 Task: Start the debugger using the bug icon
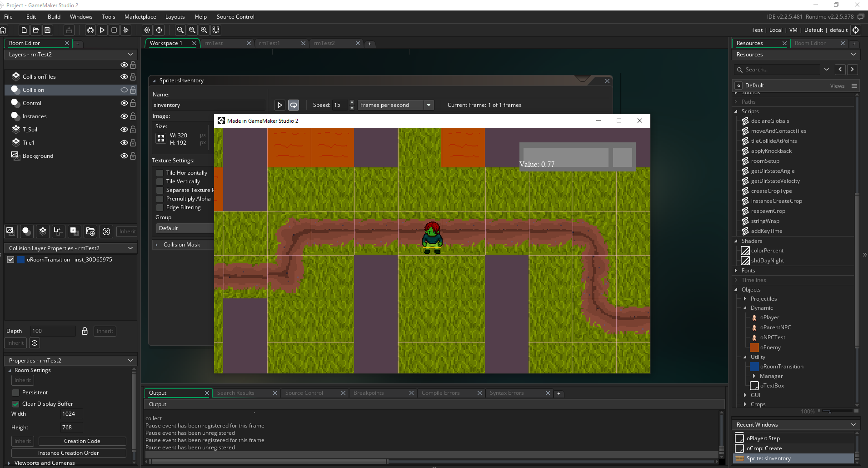(90, 30)
